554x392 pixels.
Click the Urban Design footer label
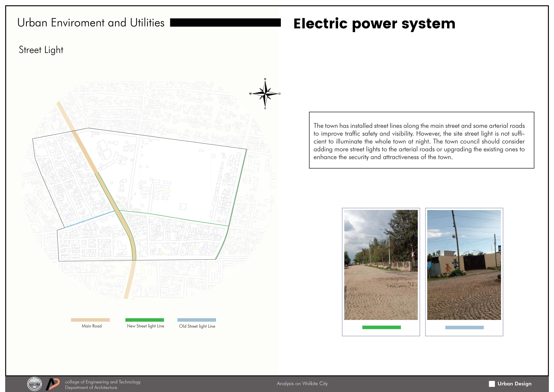pos(514,384)
